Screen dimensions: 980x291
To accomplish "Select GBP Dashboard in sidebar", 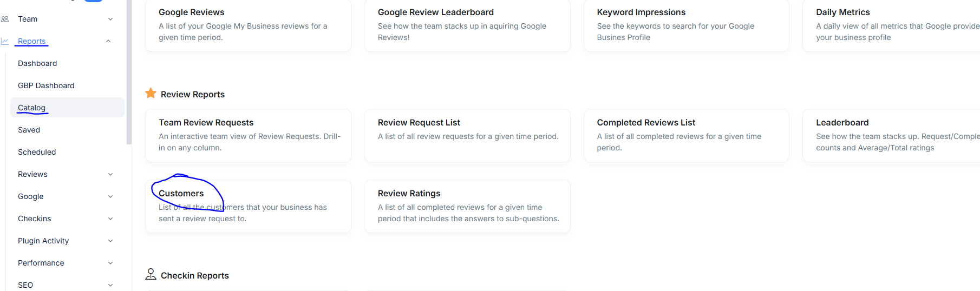I will 46,85.
